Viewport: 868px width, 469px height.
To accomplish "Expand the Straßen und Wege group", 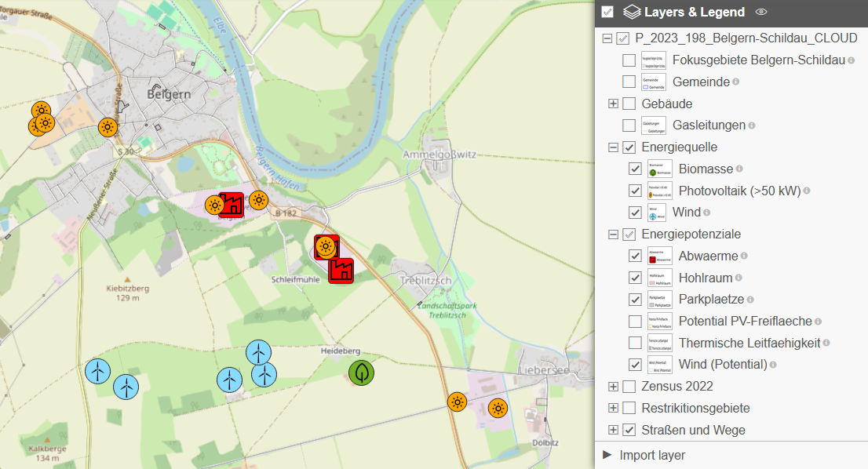I will (614, 430).
